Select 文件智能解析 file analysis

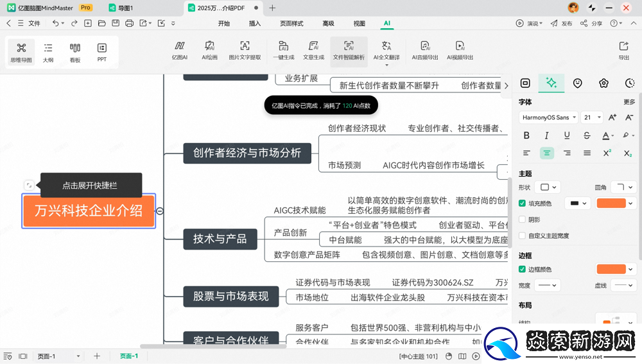pos(349,51)
